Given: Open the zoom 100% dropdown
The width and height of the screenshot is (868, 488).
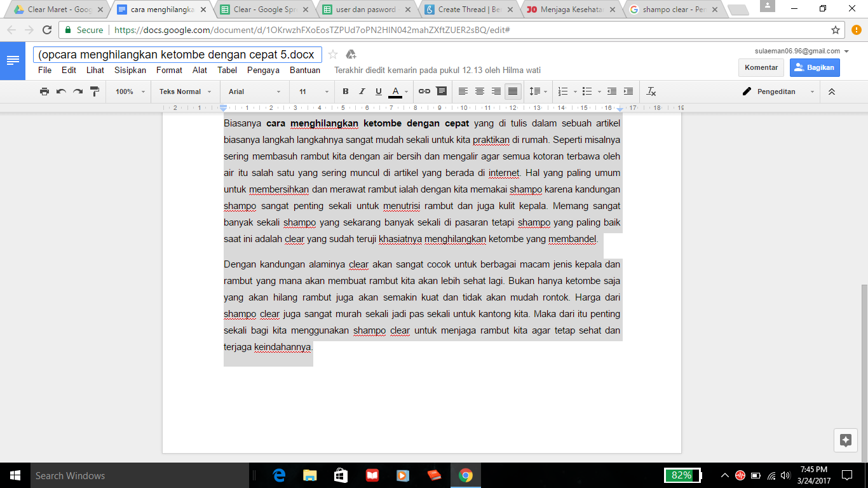Looking at the screenshot, I should pos(130,91).
